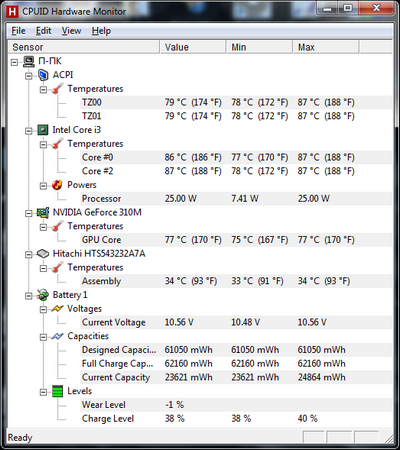The height and width of the screenshot is (450, 400).
Task: Open the Edit menu
Action: (x=43, y=31)
